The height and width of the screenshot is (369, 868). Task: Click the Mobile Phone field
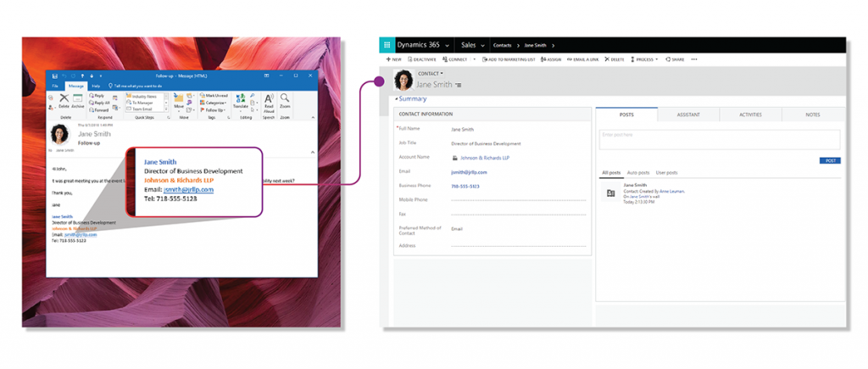518,200
